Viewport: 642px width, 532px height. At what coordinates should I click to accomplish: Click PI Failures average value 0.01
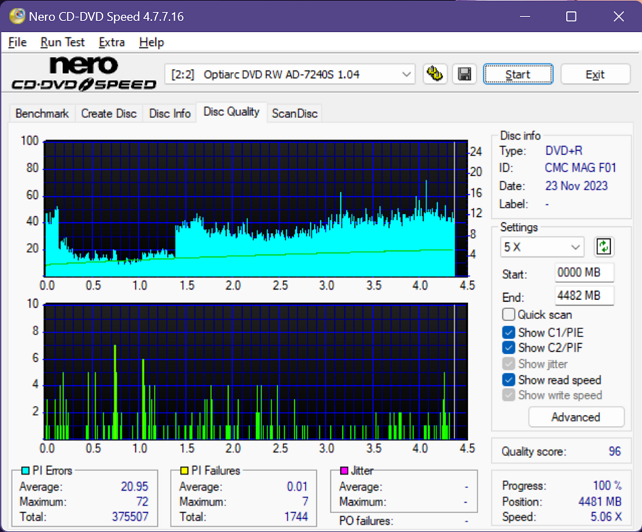297,487
